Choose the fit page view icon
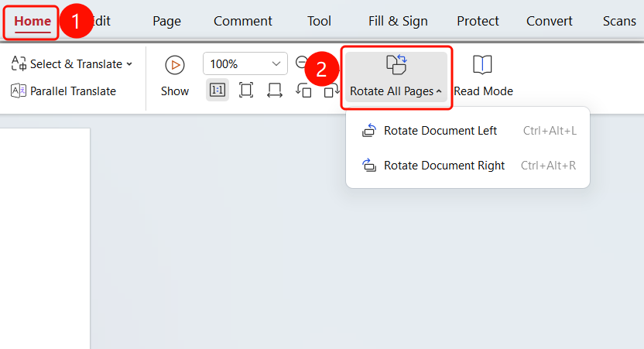Screen dimensions: 644x349 point(246,90)
